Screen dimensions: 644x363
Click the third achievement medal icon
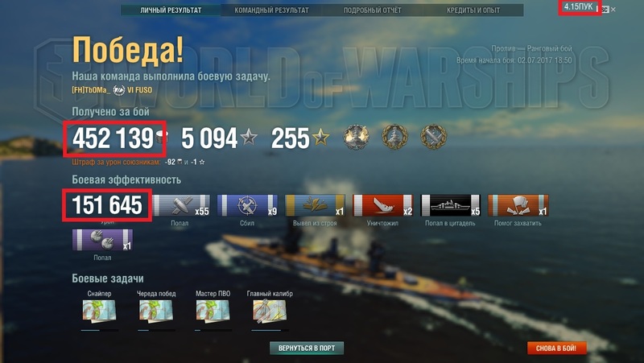[434, 137]
